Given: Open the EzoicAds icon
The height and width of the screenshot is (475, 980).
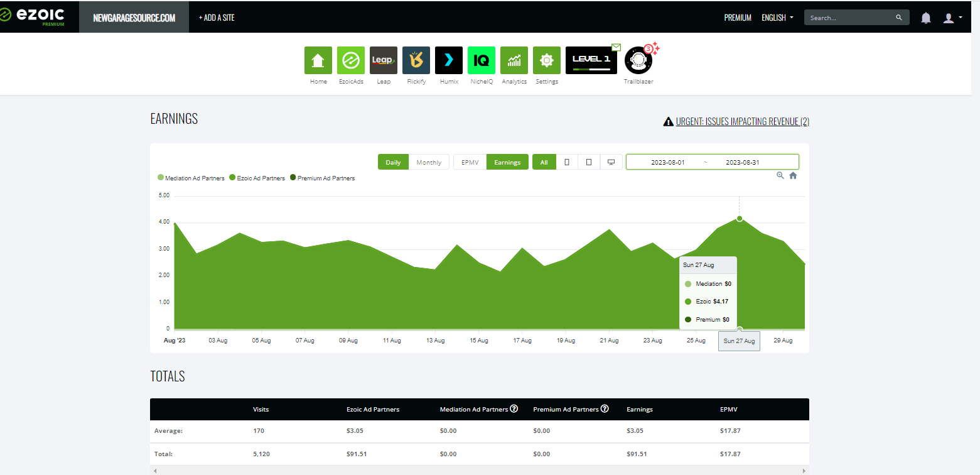Looking at the screenshot, I should (351, 60).
